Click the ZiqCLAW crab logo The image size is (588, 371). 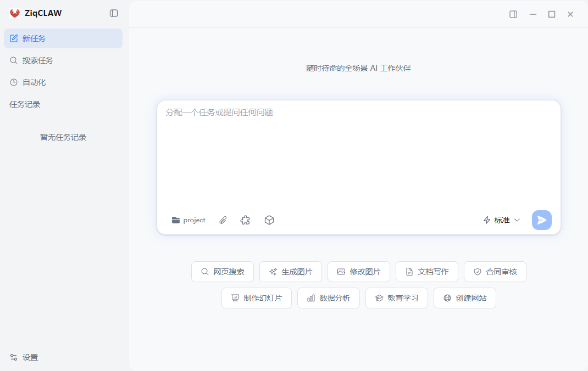point(13,13)
